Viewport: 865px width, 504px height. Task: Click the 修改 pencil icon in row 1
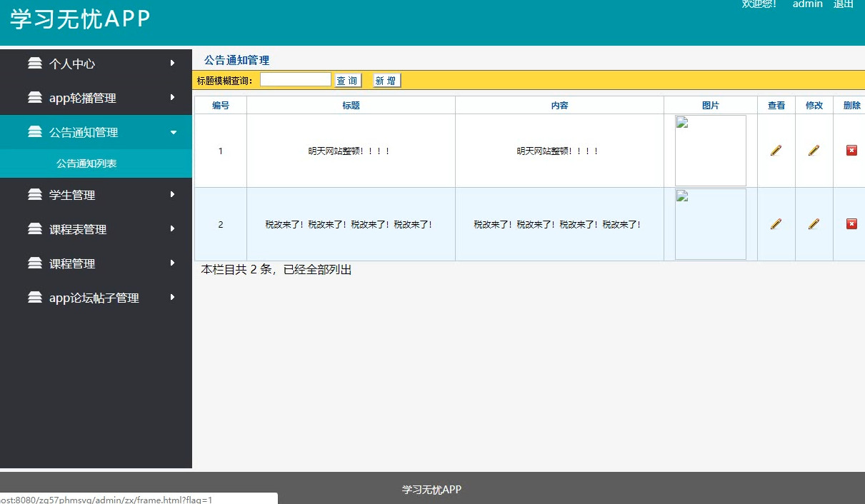click(x=814, y=150)
